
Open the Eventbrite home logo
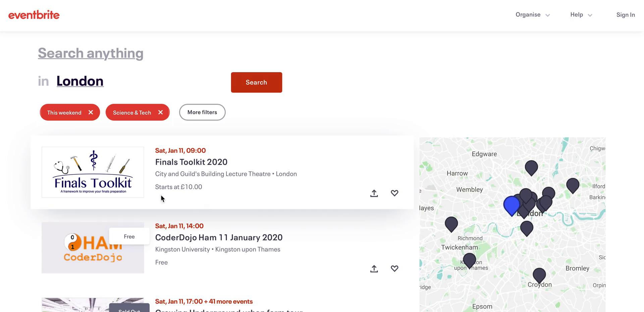coord(34,15)
